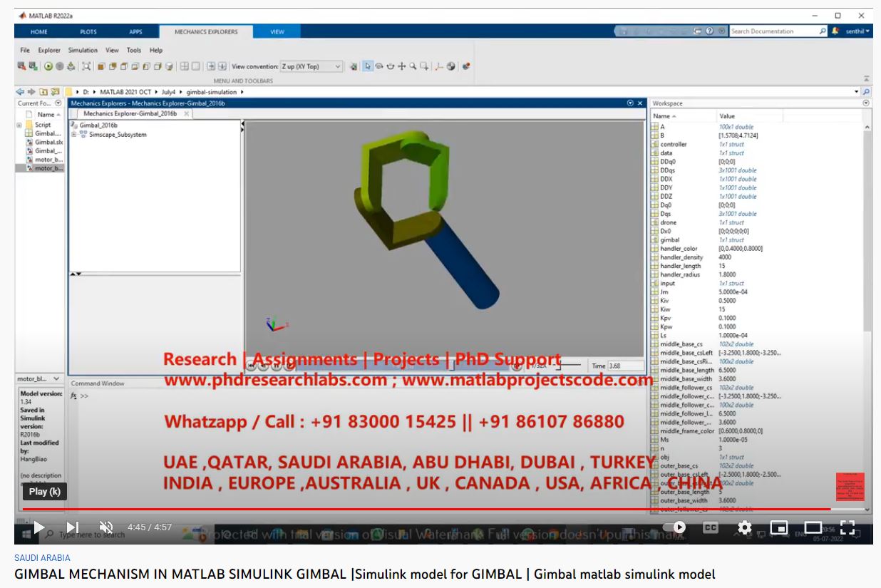Click the SAUDI ARABIA link below the video
Screen dimensions: 881x588
point(42,558)
